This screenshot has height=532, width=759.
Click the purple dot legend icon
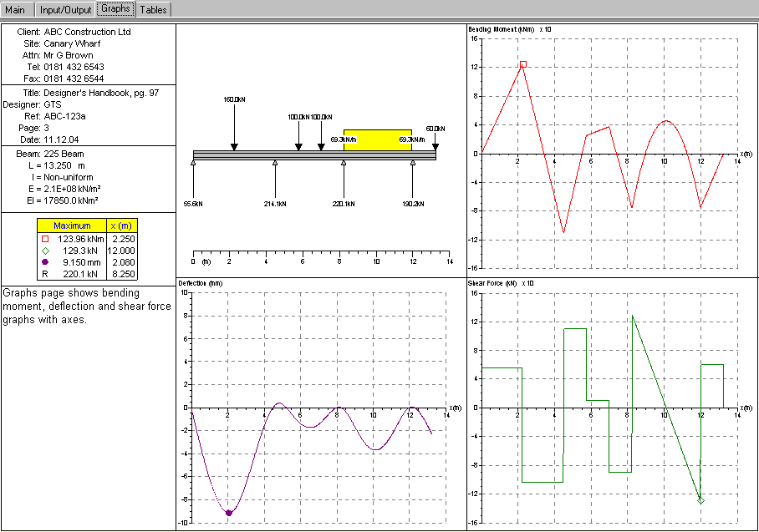45,261
